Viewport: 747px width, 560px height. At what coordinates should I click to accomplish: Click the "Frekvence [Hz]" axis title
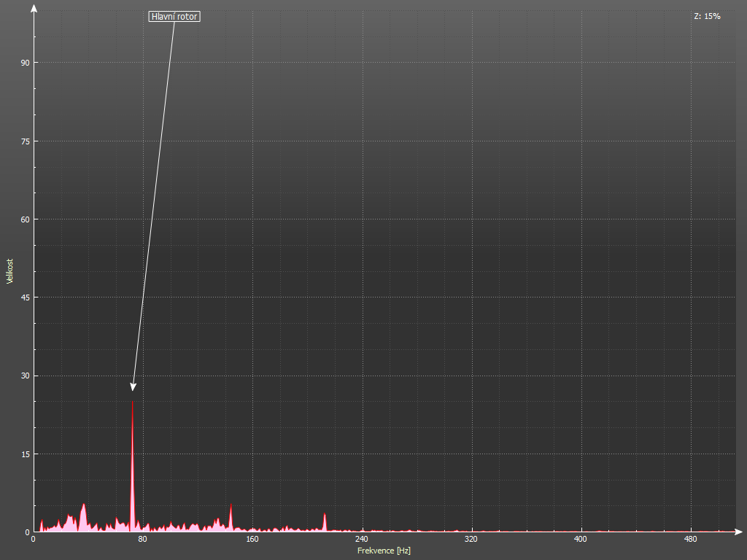pos(384,551)
